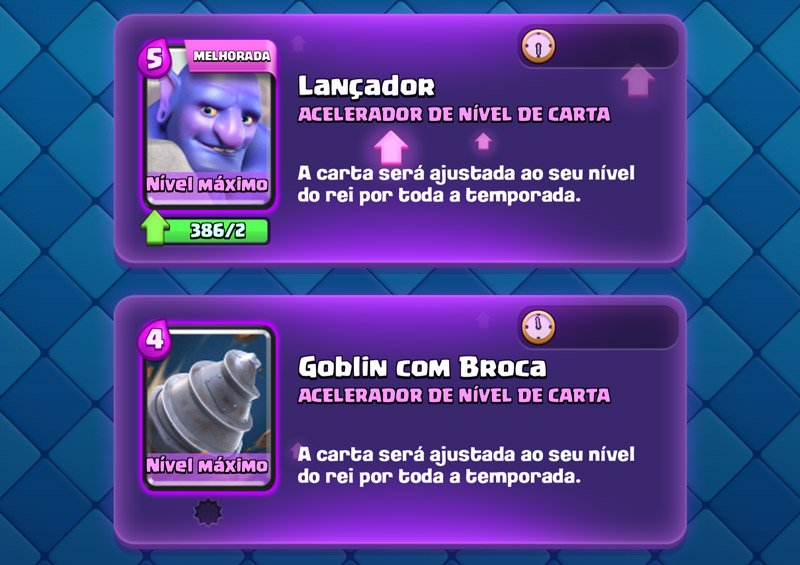Click the clock icon on Goblin com Broca panel
The height and width of the screenshot is (565, 800).
pos(538,327)
